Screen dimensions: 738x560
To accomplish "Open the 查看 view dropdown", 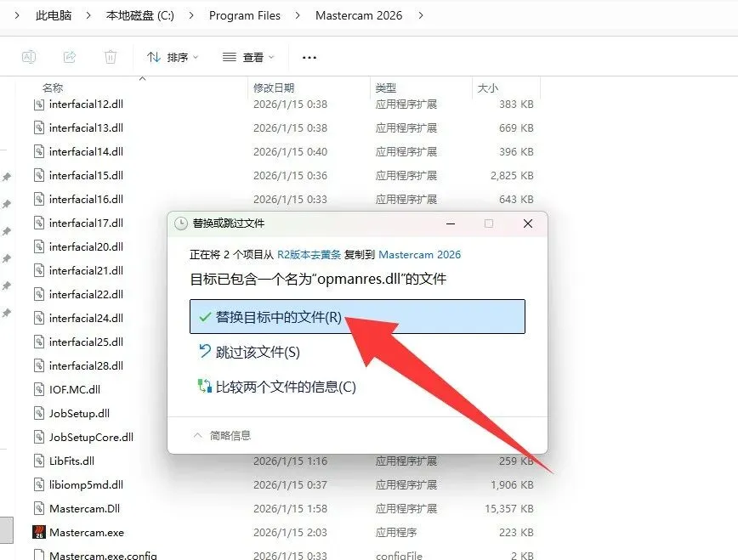I will pyautogui.click(x=248, y=58).
